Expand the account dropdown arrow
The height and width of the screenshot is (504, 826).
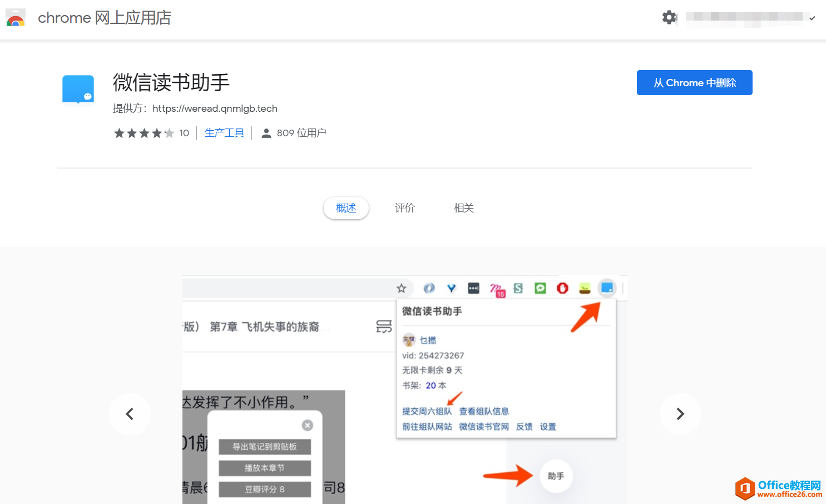(812, 18)
